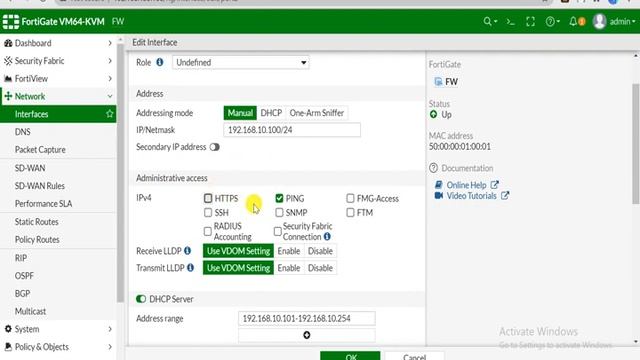Check the FMG-Access box
Image resolution: width=640 pixels, height=360 pixels.
350,198
